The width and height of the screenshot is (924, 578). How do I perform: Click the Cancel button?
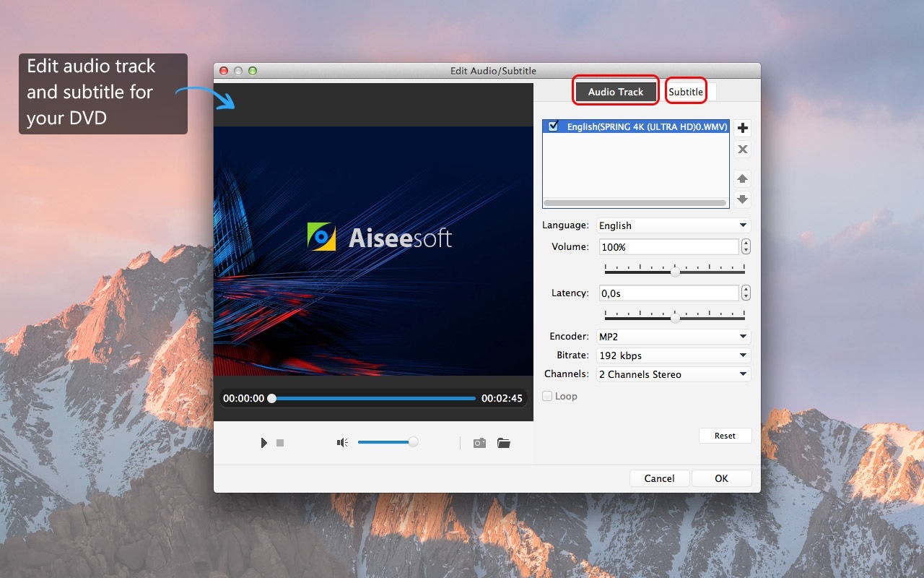(x=659, y=478)
